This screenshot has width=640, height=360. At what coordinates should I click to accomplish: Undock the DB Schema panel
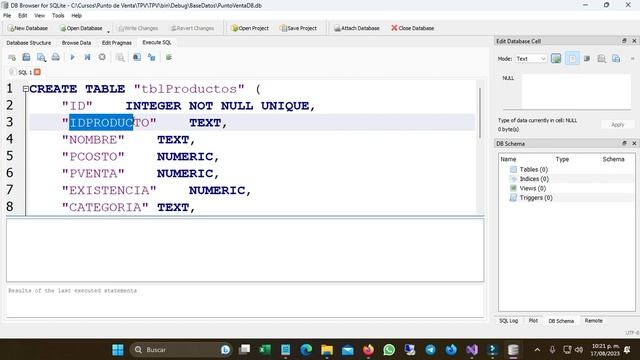click(x=624, y=143)
